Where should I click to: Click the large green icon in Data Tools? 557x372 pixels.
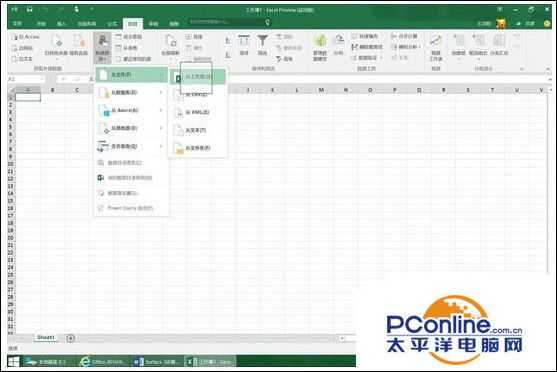[x=320, y=41]
